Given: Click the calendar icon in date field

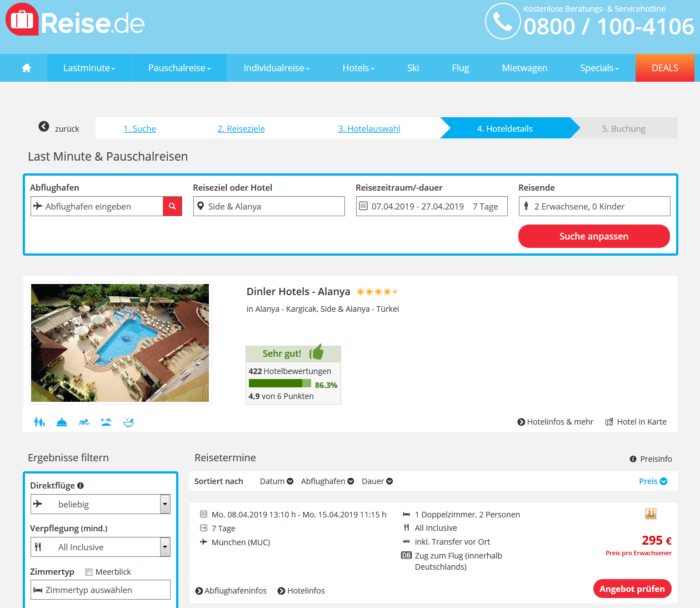Looking at the screenshot, I should click(x=363, y=206).
